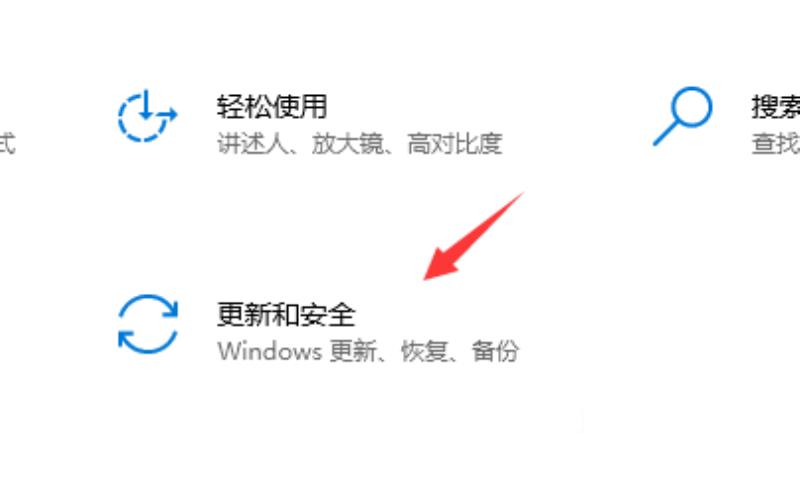Open the 轻松使用 settings heading
The height and width of the screenshot is (479, 800).
coord(272,107)
